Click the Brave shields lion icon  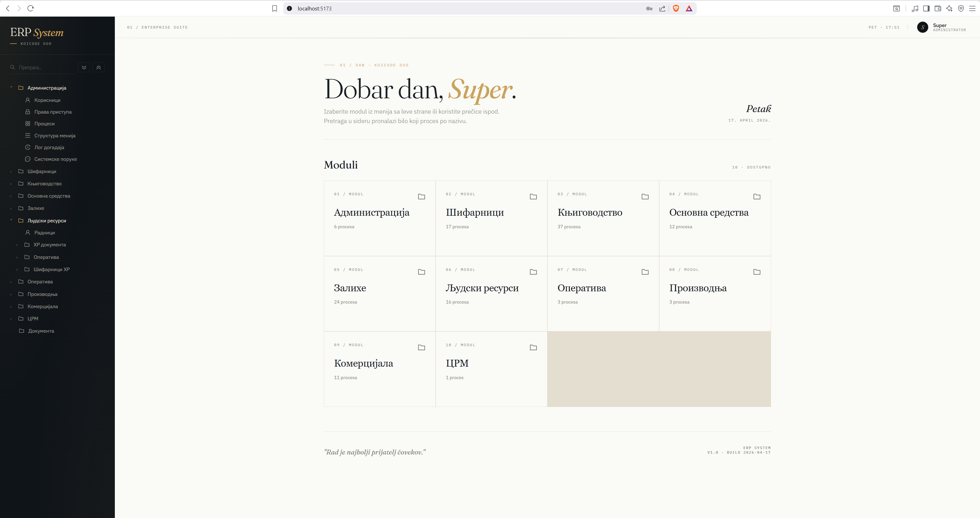(676, 8)
